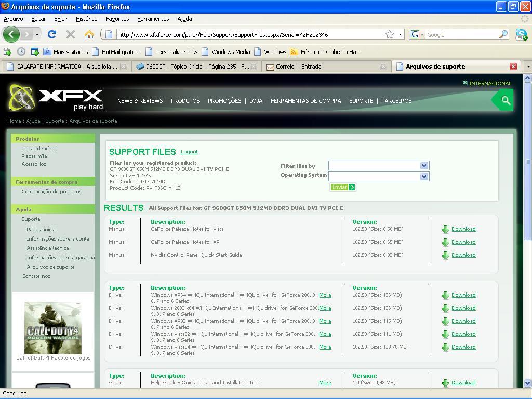Viewport: 532px width, 399px height.
Task: Close the CALAFATE INFORMATICA tab
Action: coord(124,66)
